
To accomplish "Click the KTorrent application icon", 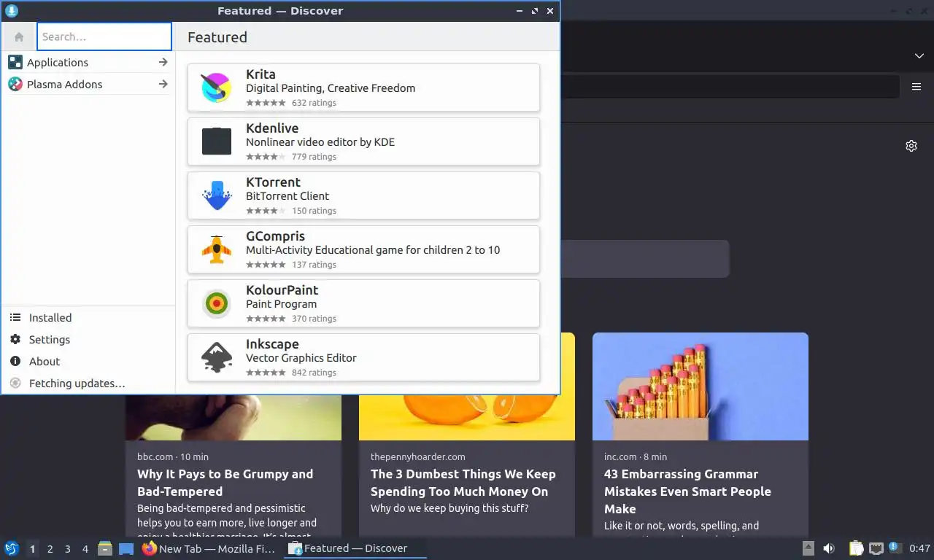I will click(x=217, y=195).
